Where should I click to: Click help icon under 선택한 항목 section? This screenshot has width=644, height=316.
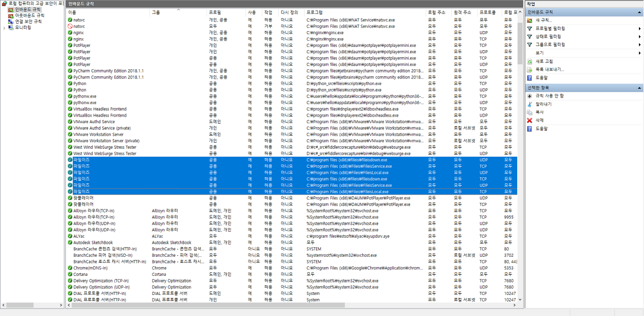pos(529,129)
